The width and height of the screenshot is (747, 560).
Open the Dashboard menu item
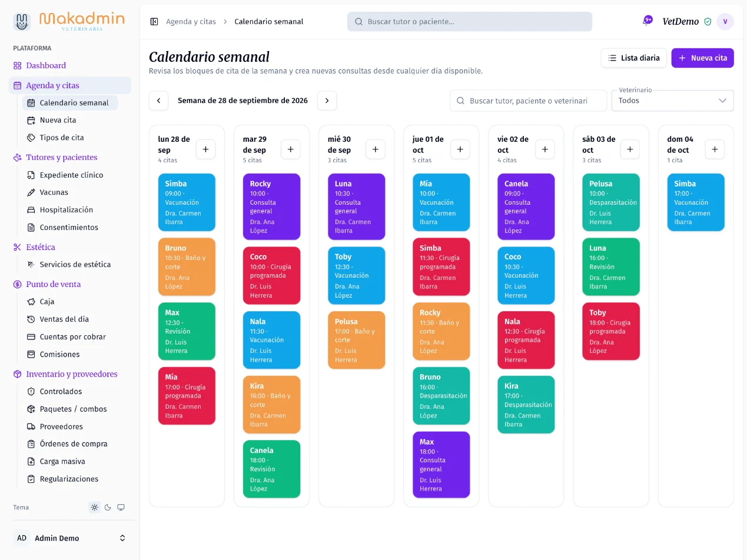(x=69, y=66)
